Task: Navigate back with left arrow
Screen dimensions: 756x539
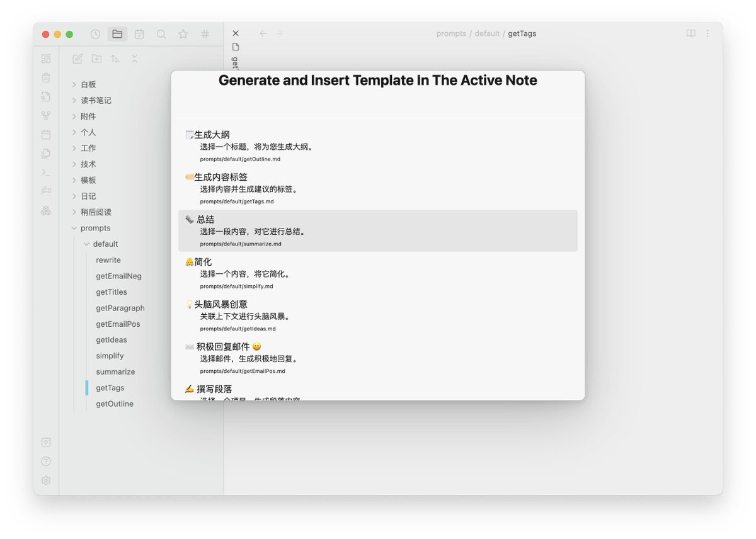Action: [x=263, y=33]
